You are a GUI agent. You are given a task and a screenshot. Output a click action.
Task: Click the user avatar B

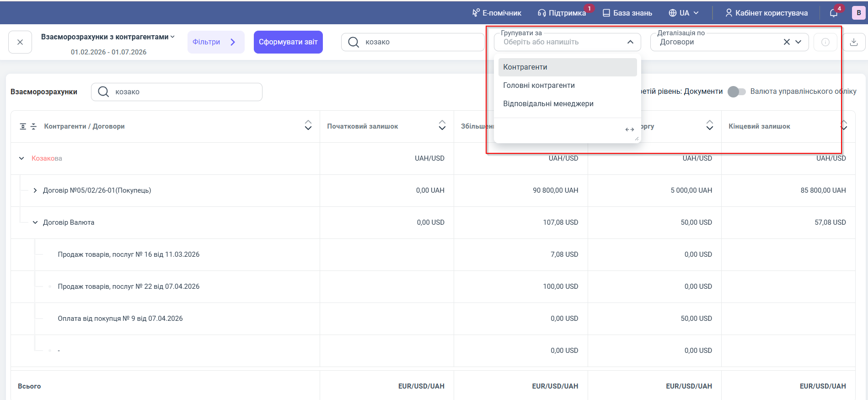tap(858, 13)
